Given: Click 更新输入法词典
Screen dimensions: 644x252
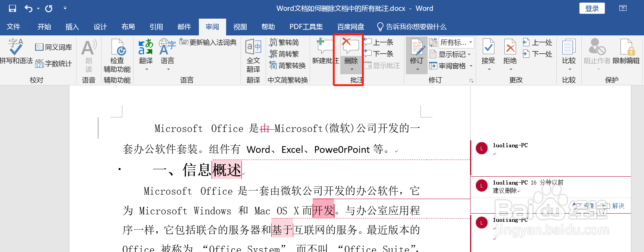Looking at the screenshot, I should 208,42.
